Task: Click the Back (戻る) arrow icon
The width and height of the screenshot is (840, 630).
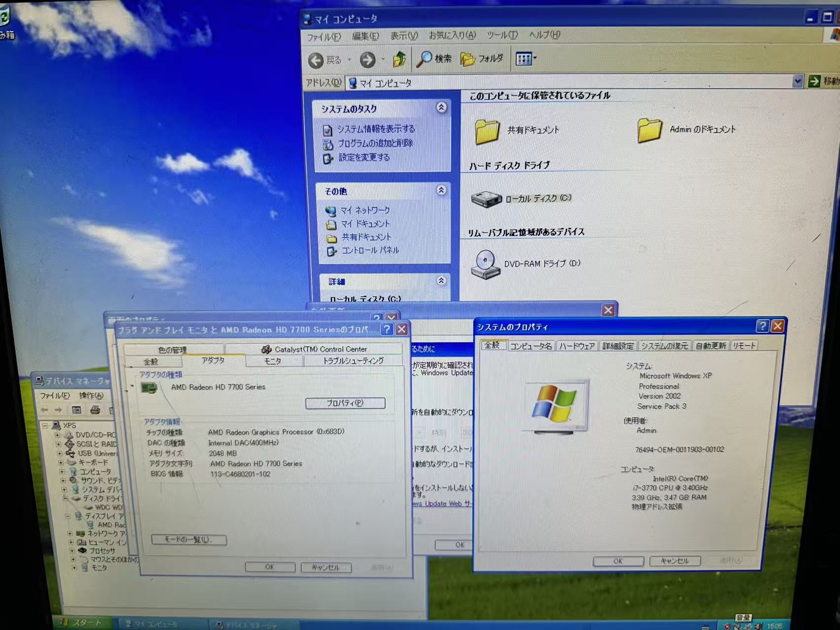Action: pos(316,60)
